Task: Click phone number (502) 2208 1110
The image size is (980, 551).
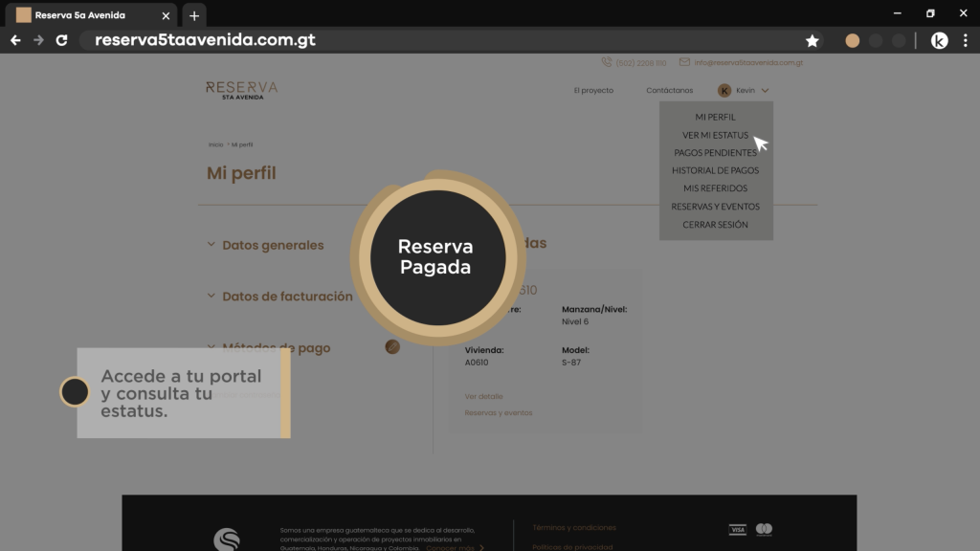Action: (640, 62)
